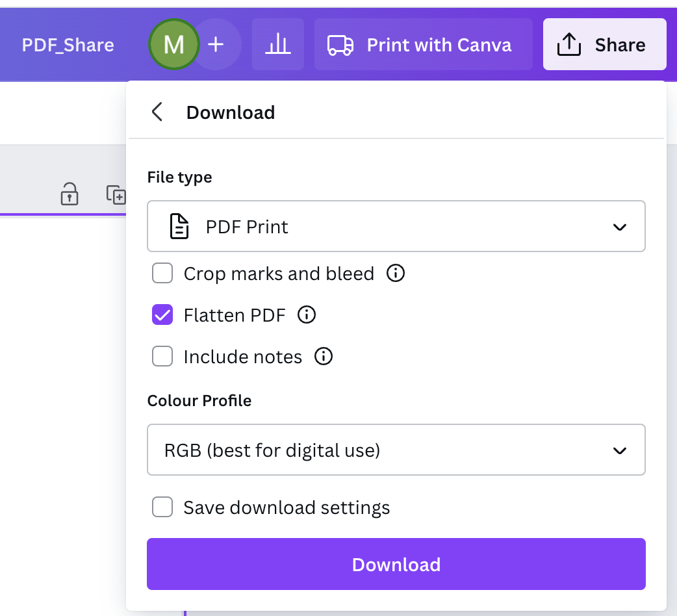677x616 pixels.
Task: Go back from Download panel
Action: tap(157, 112)
